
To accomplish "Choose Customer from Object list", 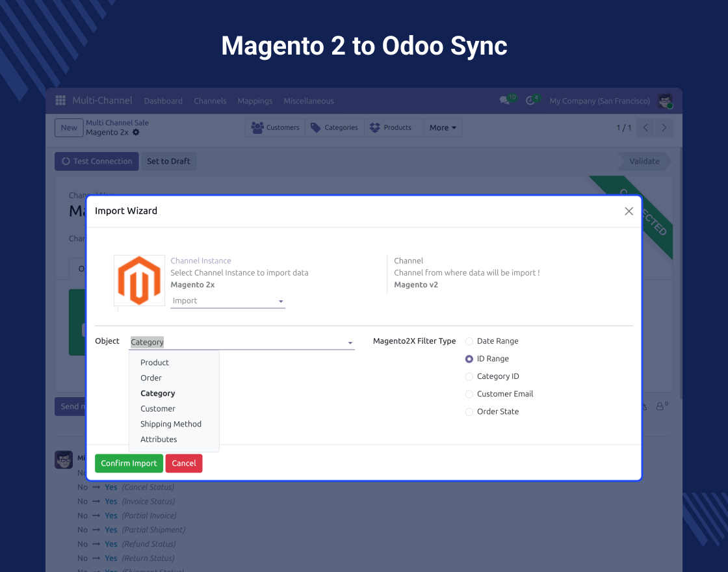I will coord(158,409).
